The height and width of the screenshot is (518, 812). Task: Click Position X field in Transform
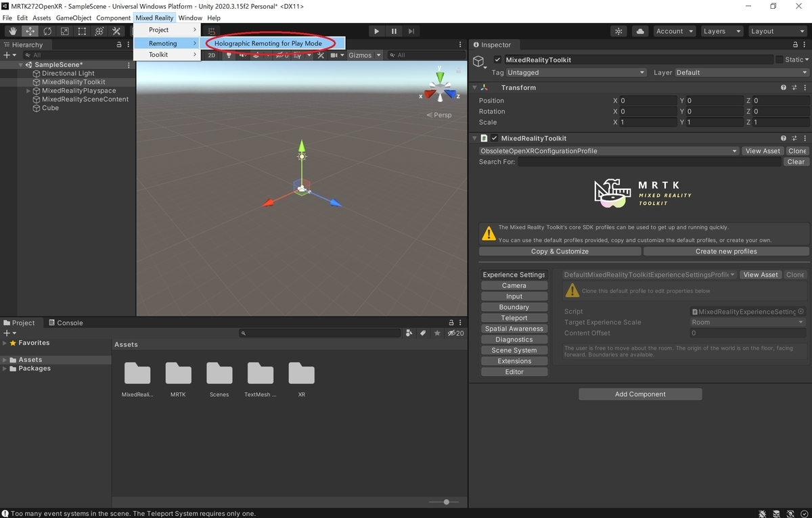point(647,100)
